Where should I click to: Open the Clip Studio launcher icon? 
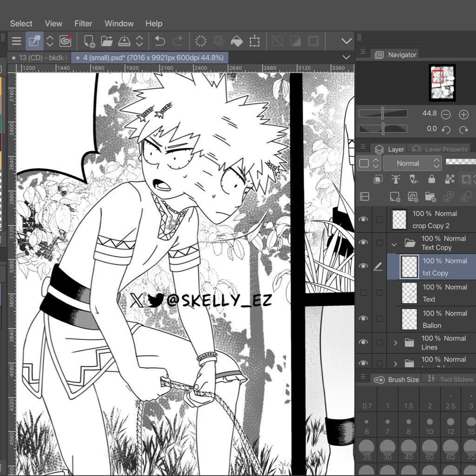coord(66,41)
